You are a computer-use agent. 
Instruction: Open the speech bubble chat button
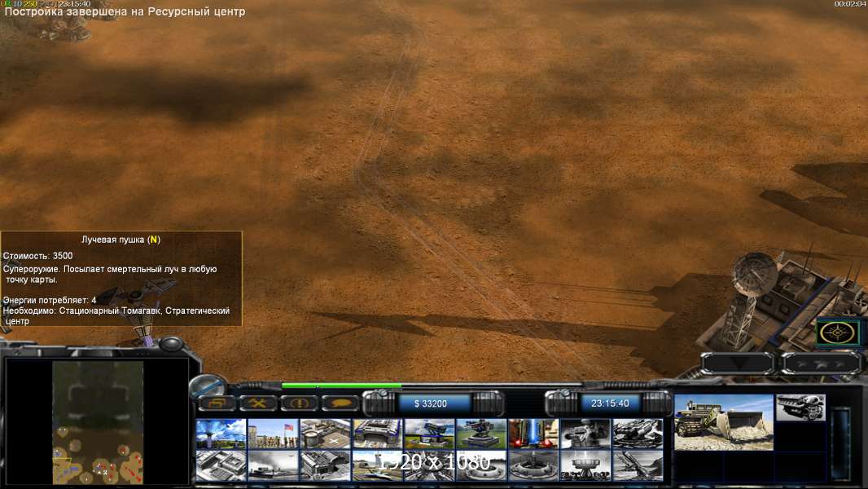340,403
